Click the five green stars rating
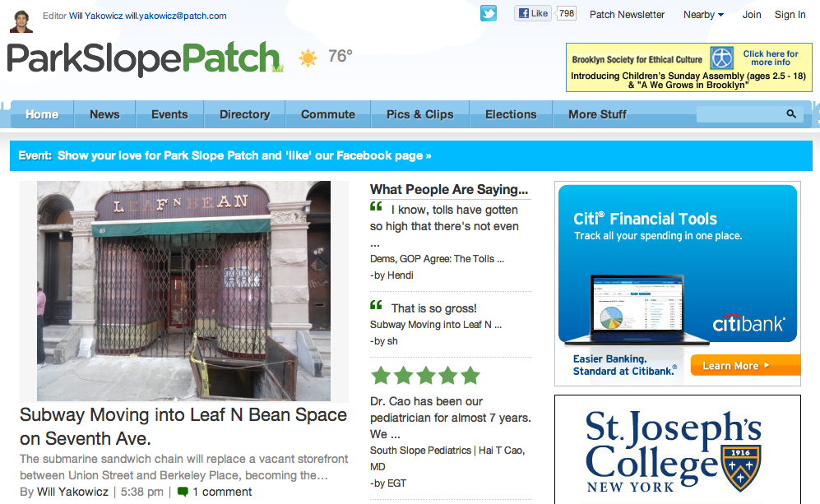The width and height of the screenshot is (820, 504). [424, 377]
